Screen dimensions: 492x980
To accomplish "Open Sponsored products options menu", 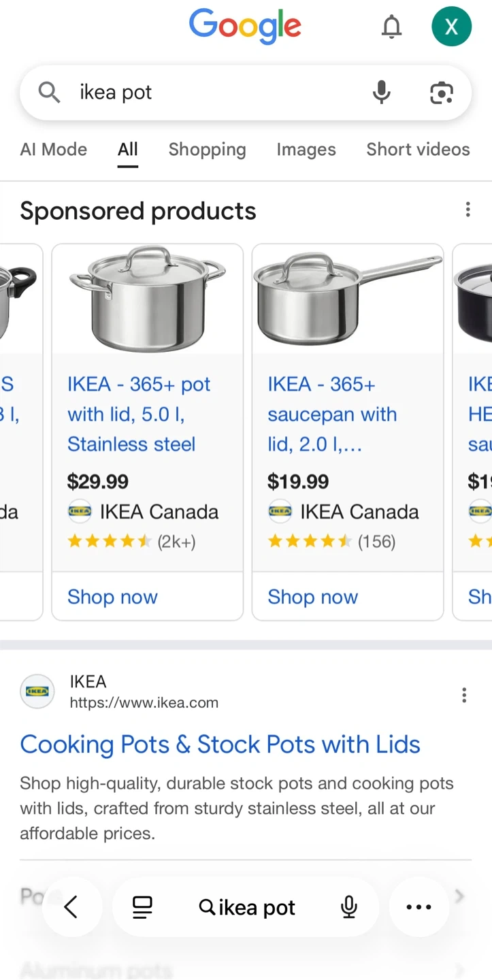I will coord(468,210).
